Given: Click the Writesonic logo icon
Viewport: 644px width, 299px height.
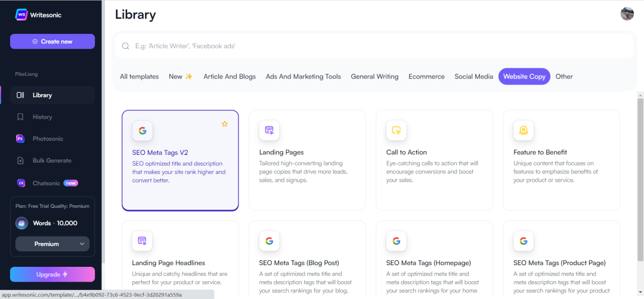Looking at the screenshot, I should [22, 15].
